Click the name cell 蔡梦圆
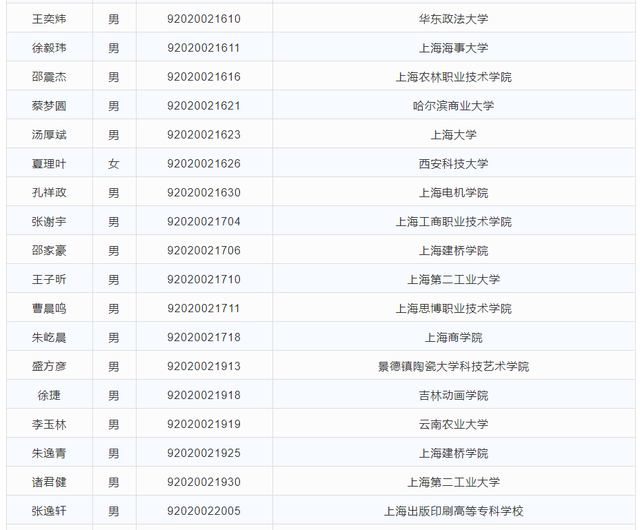 pyautogui.click(x=49, y=106)
